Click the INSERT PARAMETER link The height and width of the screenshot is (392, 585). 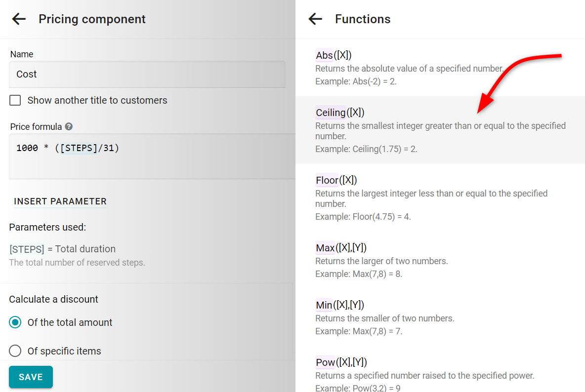(x=60, y=201)
